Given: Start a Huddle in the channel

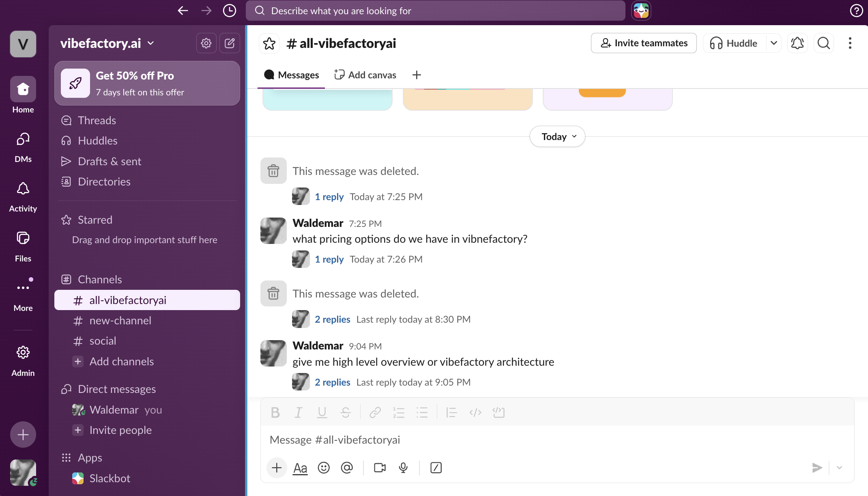Looking at the screenshot, I should tap(734, 43).
